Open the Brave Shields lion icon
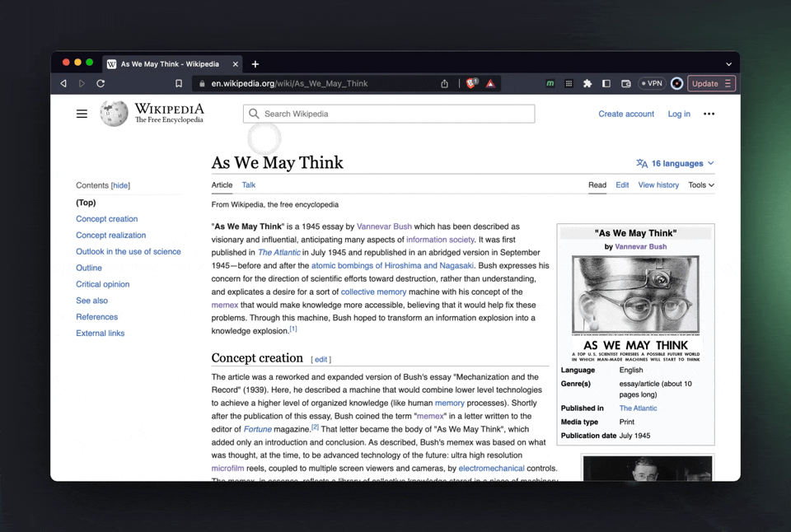Screen dimensions: 791x532 click(x=471, y=83)
